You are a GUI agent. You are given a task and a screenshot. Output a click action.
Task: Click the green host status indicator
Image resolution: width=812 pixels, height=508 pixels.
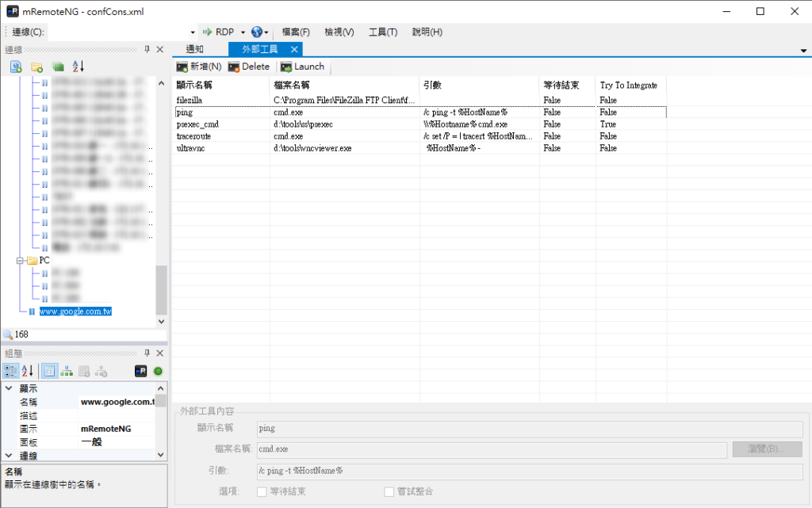[x=158, y=371]
